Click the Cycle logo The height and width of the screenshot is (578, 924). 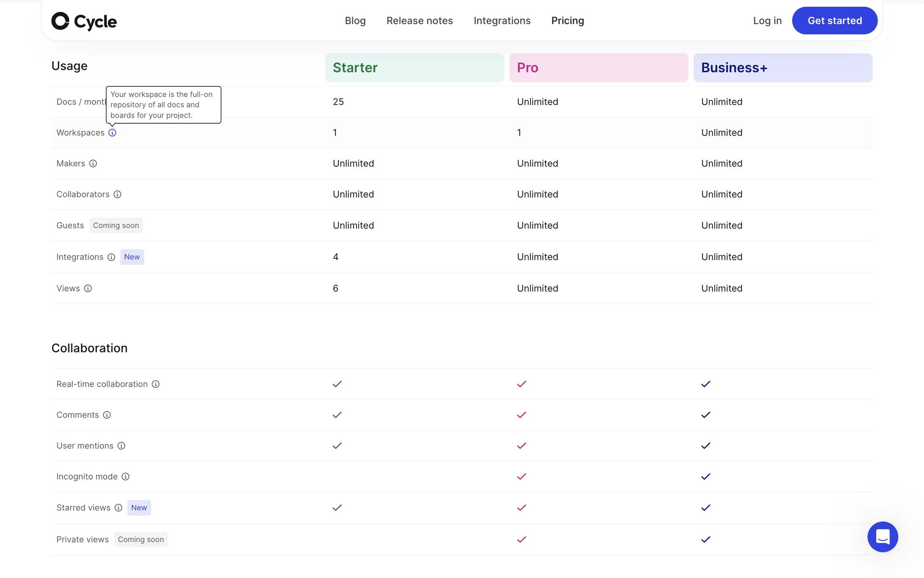(84, 21)
